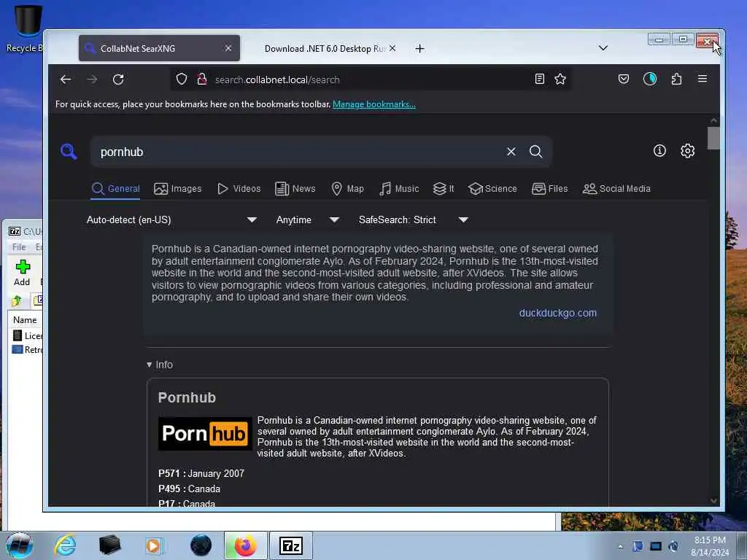Viewport: 747px width, 560px height.
Task: Switch to the News search category
Action: tap(295, 189)
